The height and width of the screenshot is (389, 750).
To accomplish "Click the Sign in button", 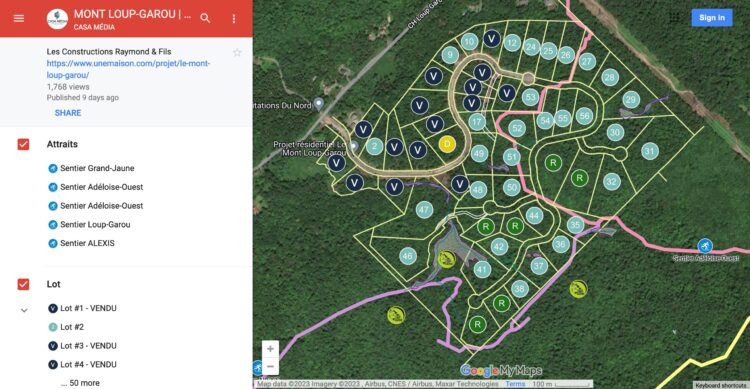I will click(712, 18).
